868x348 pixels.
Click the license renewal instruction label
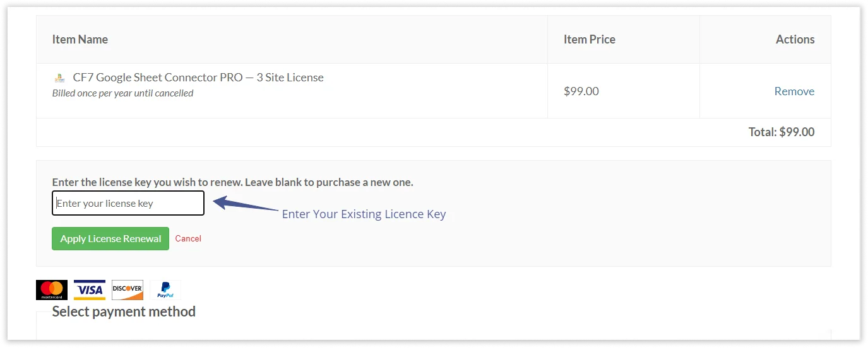232,182
